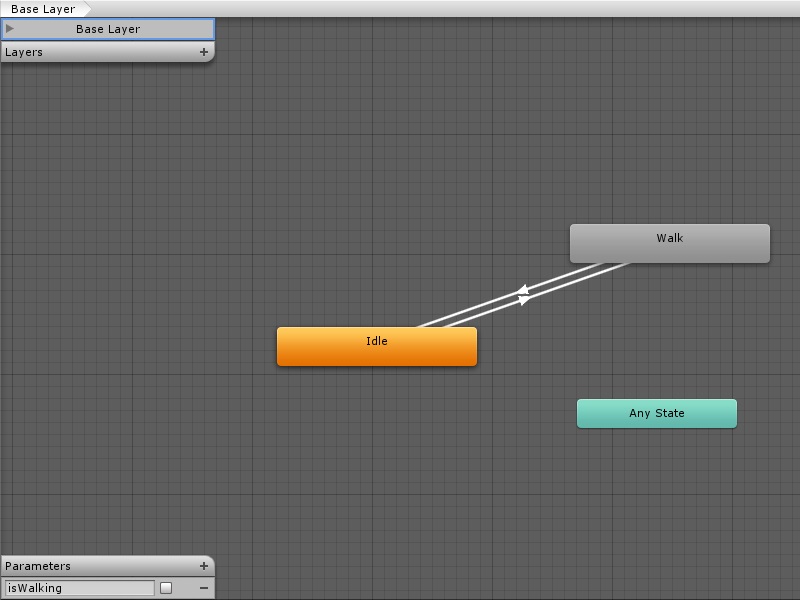Click the Base Layer breadcrumb tab
The image size is (800, 600).
point(43,9)
